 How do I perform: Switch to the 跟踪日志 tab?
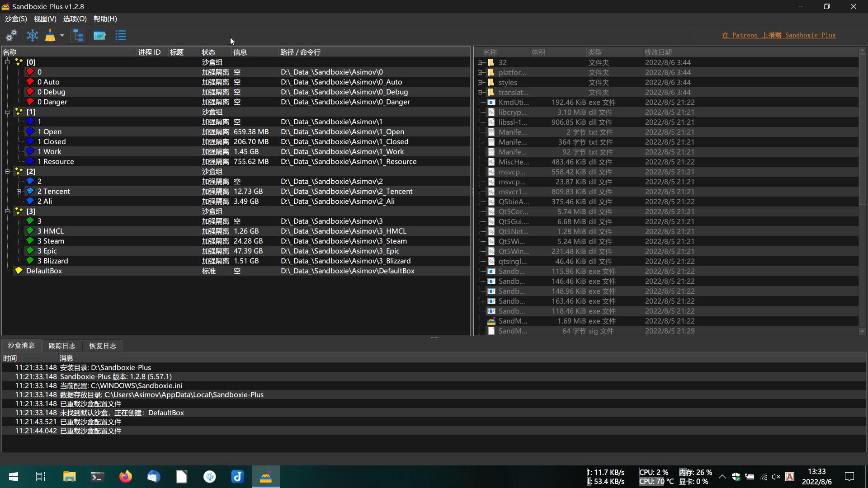point(62,346)
